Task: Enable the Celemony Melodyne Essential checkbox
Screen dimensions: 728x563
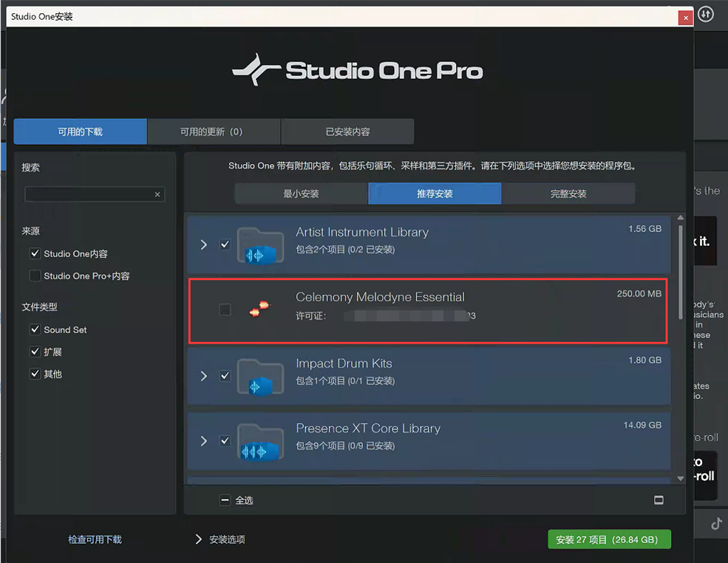Action: click(225, 310)
